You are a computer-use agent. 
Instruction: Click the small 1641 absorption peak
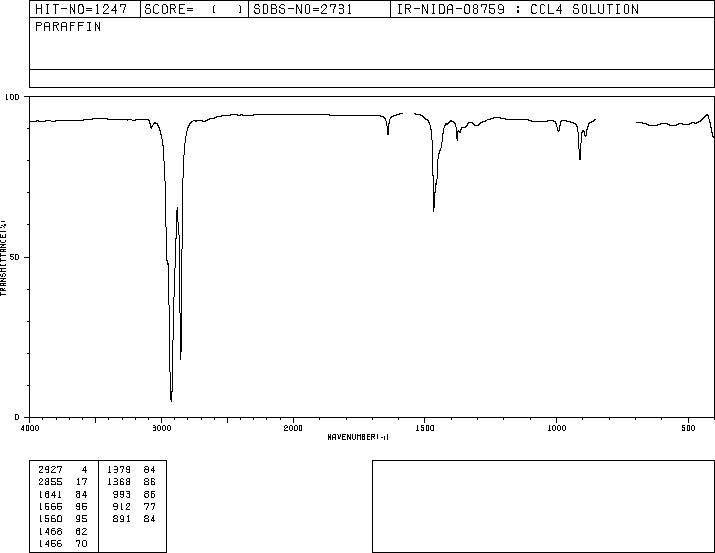388,134
